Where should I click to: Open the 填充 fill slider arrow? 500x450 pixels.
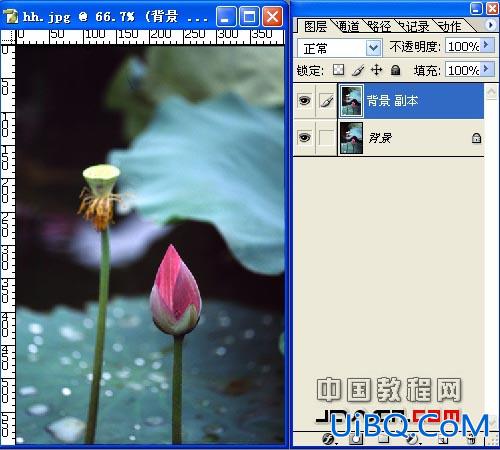tap(487, 69)
